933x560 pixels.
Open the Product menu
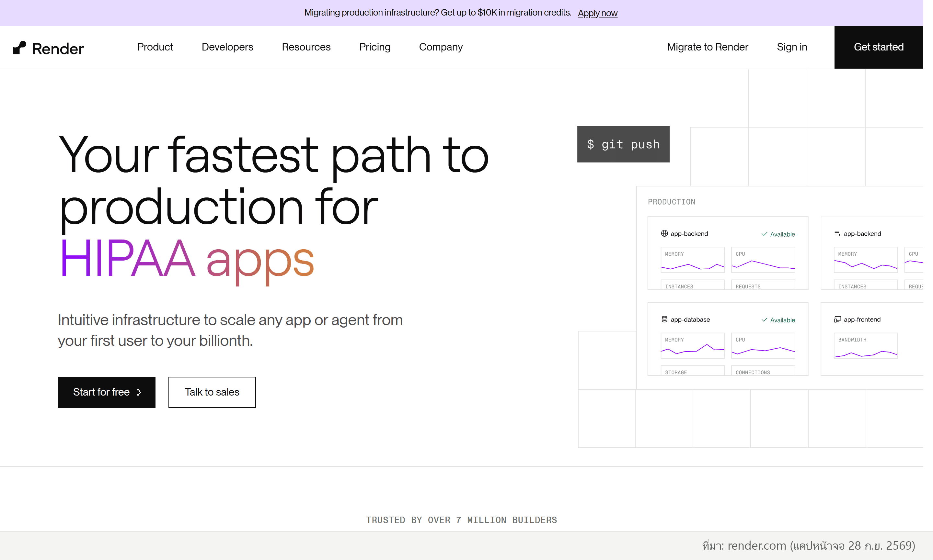[x=155, y=47]
